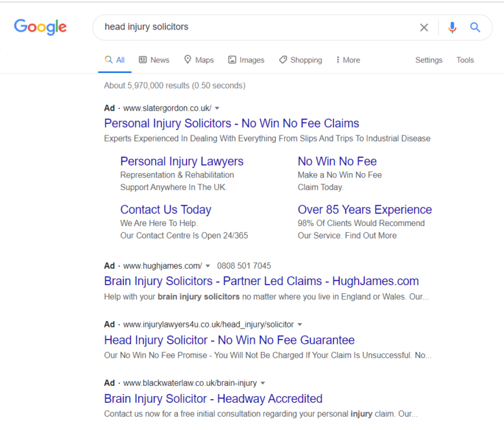
Task: Click the About 5,970,000 results text
Action: (x=175, y=86)
